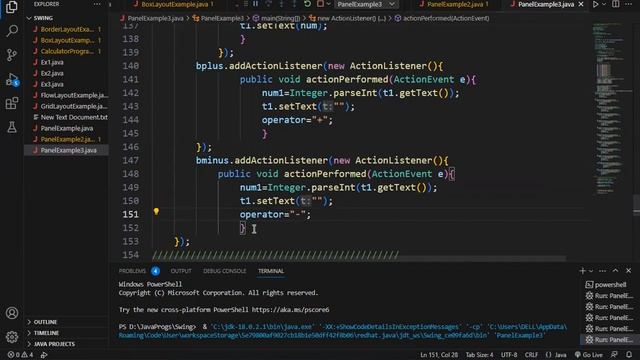Open the Testing flask view
The width and height of the screenshot is (640, 360).
pyautogui.click(x=12, y=127)
